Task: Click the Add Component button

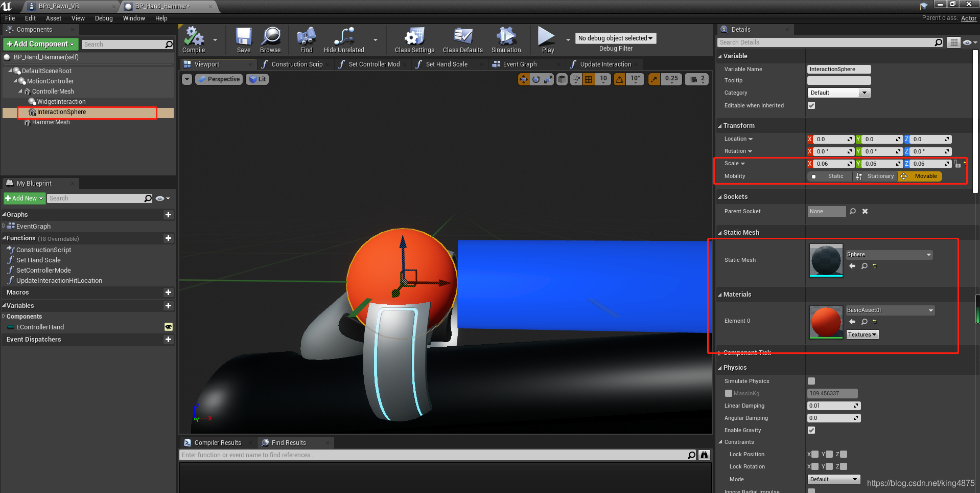Action: click(x=40, y=44)
